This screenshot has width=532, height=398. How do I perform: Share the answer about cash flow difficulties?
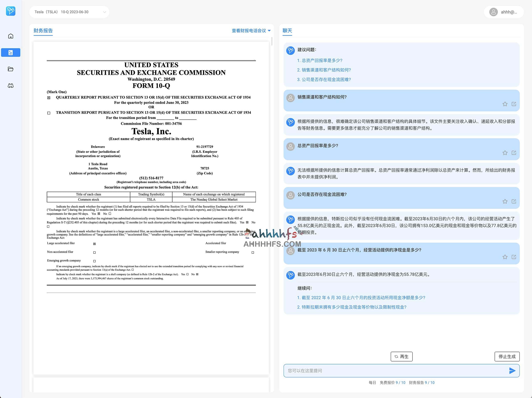click(514, 201)
